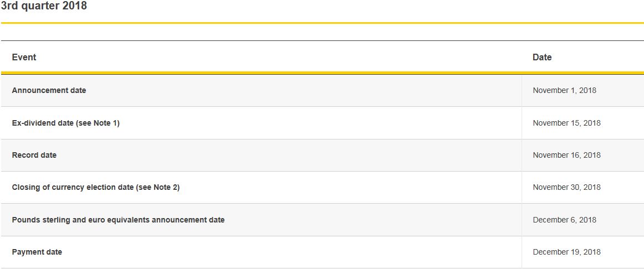This screenshot has width=644, height=269.
Task: Click the November 16, 2018 date cell
Action: tap(566, 155)
